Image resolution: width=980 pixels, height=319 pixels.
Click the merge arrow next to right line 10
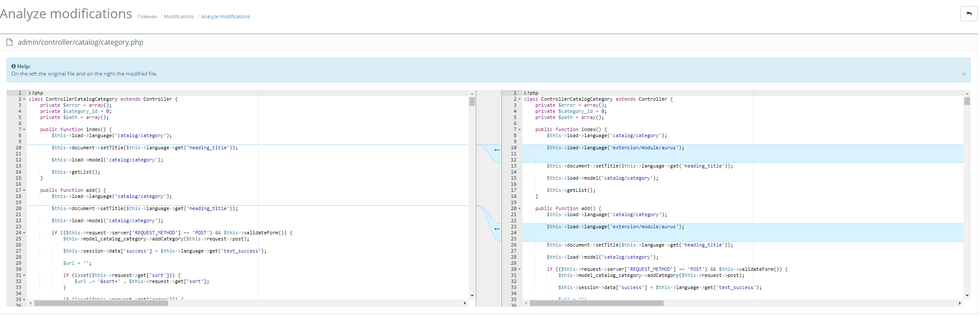click(497, 150)
